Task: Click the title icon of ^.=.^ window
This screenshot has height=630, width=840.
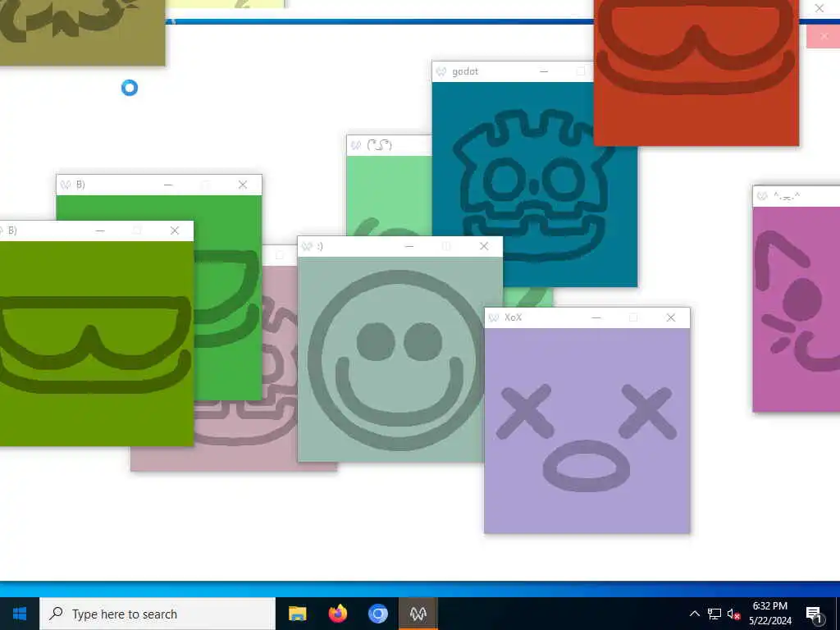Action: point(762,197)
